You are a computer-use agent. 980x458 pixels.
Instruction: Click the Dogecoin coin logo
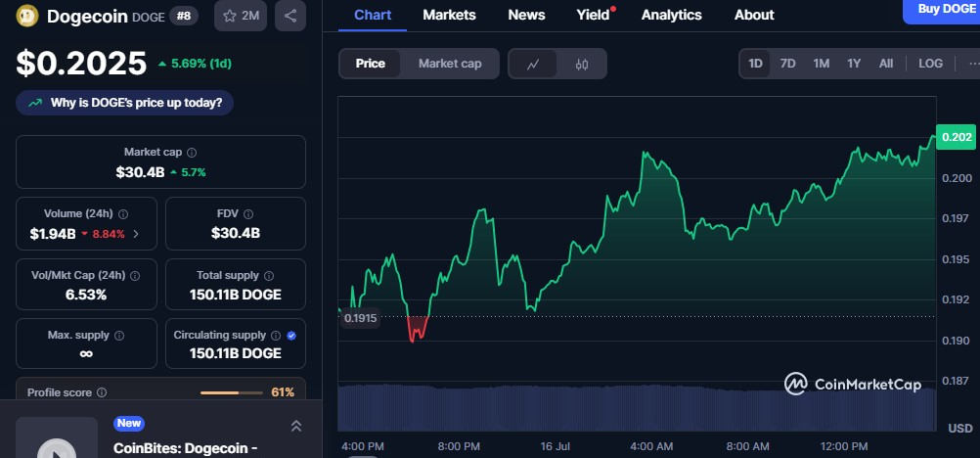27,16
